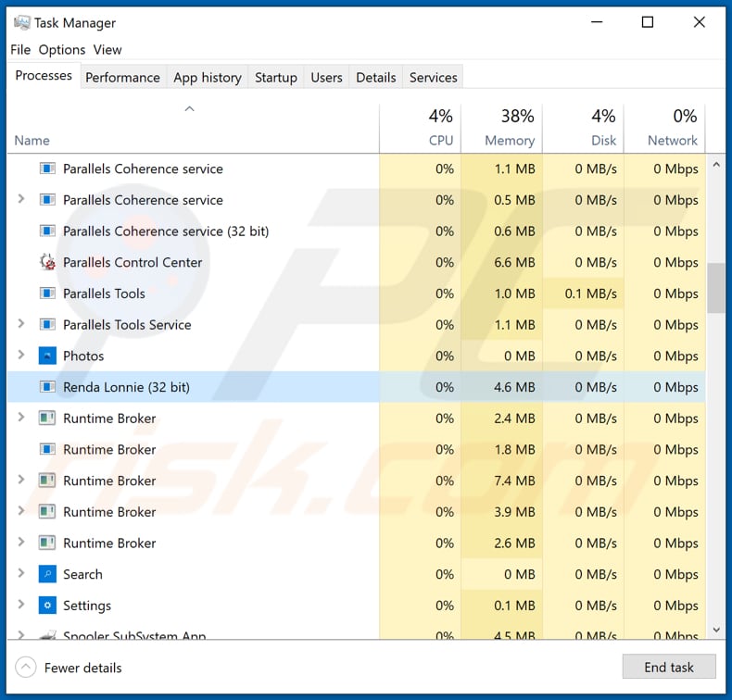
Task: Sort by the Network column header
Action: pyautogui.click(x=664, y=129)
